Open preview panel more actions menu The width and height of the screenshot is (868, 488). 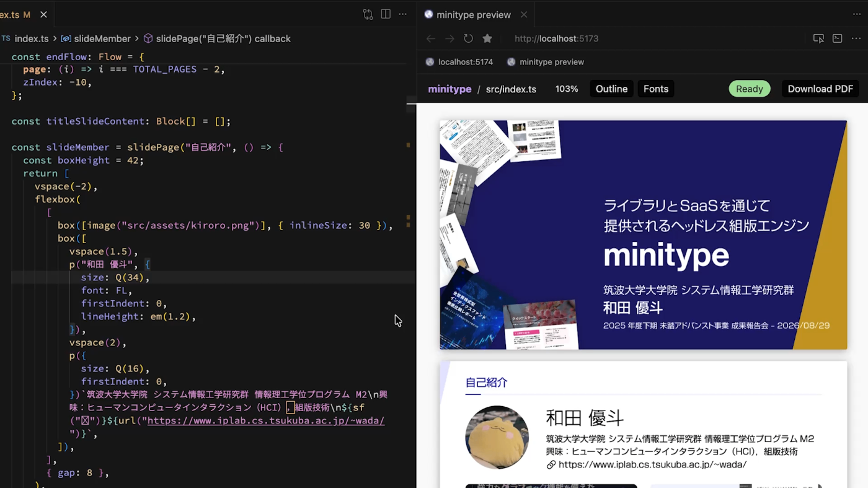(856, 38)
